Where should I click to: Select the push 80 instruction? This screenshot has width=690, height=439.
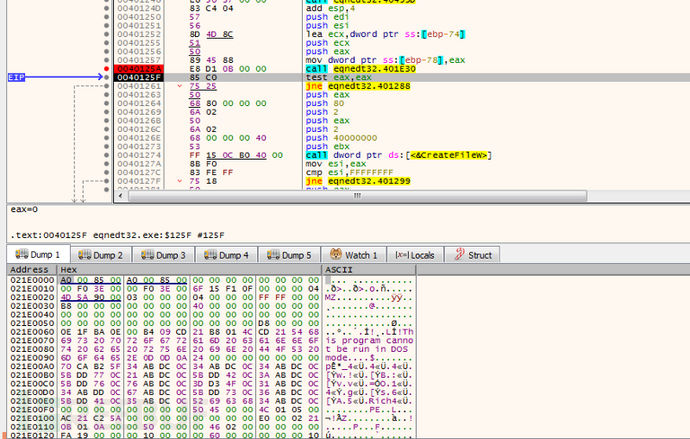(325, 103)
